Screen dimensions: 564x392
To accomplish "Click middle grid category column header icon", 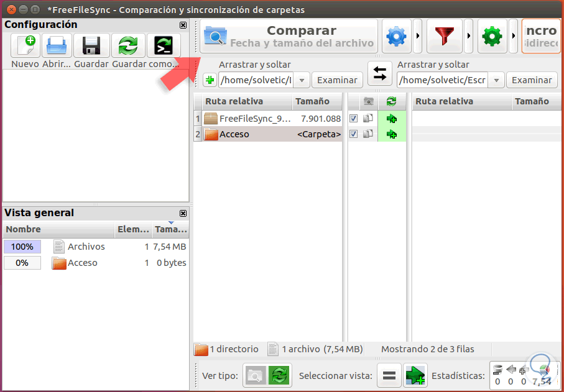I will coord(368,101).
